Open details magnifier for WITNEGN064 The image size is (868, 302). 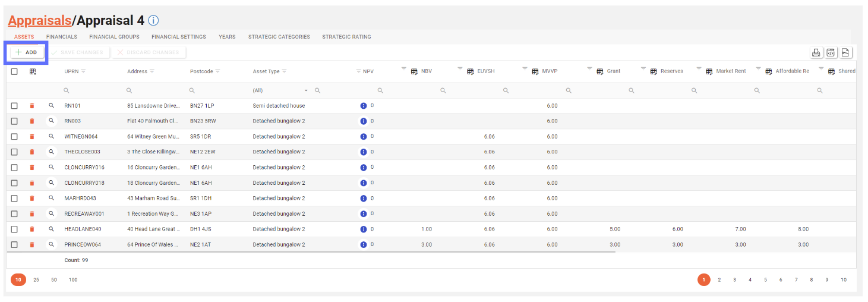coord(52,137)
